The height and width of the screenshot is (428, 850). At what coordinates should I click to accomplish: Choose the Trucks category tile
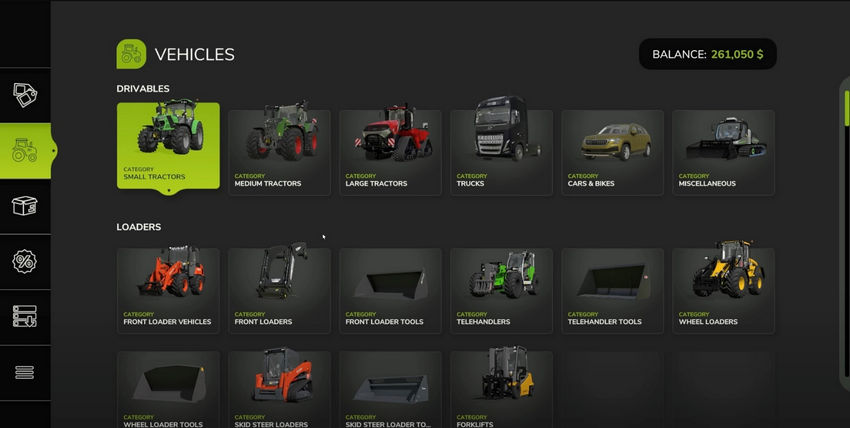(x=501, y=152)
